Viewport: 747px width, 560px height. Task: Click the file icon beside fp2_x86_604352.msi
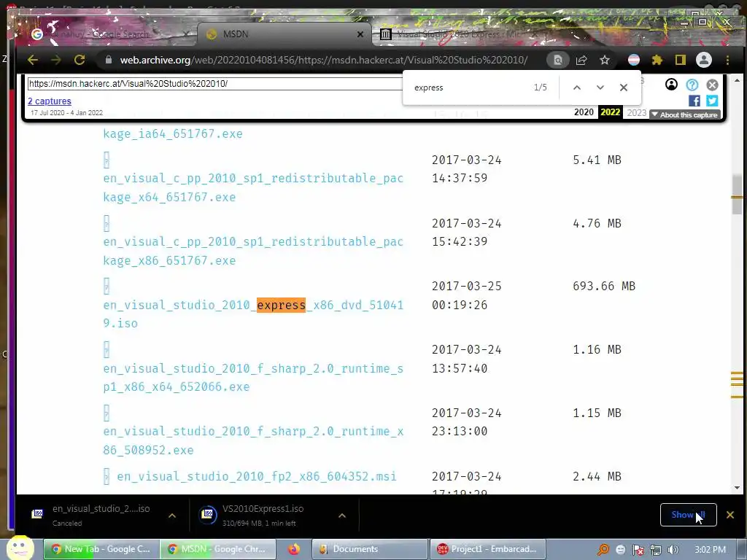pyautogui.click(x=107, y=476)
